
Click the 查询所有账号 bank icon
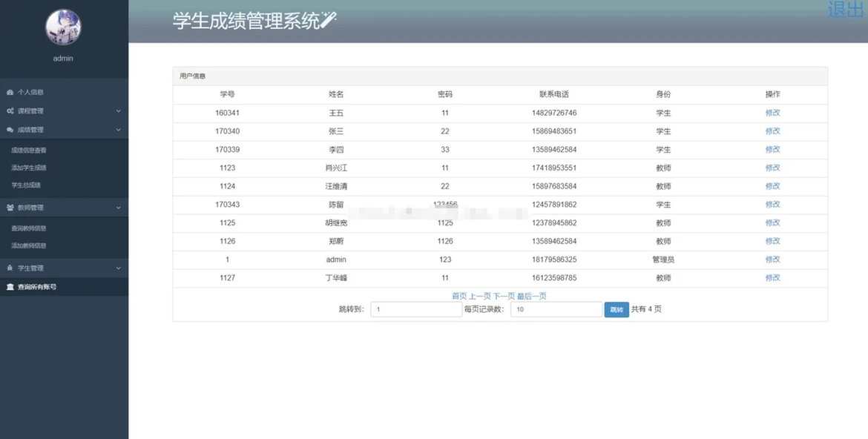click(10, 287)
